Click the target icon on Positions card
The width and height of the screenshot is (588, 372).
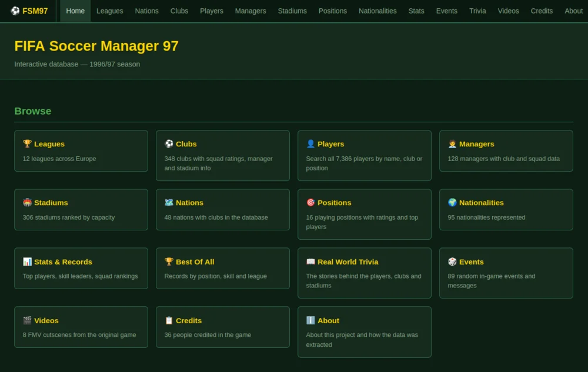[x=310, y=203]
